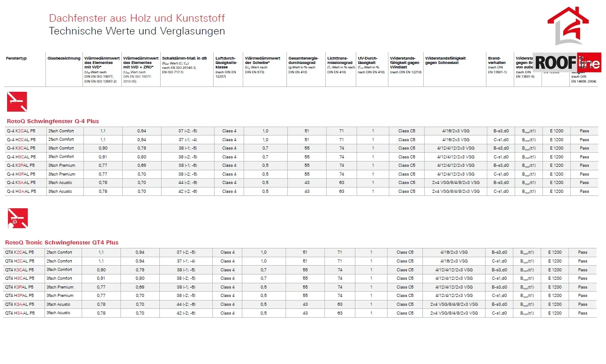Click the ROOFline logo text
This screenshot has width=606, height=364.
click(x=567, y=63)
